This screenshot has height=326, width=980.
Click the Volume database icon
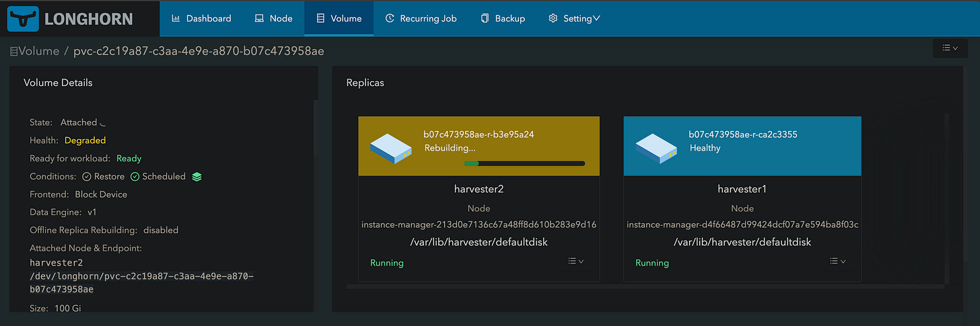pyautogui.click(x=321, y=18)
